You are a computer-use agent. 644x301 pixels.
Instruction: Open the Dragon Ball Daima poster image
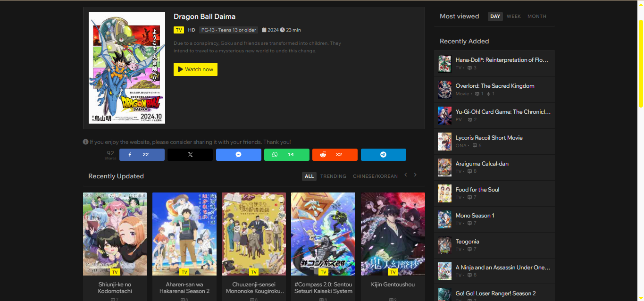pyautogui.click(x=127, y=68)
